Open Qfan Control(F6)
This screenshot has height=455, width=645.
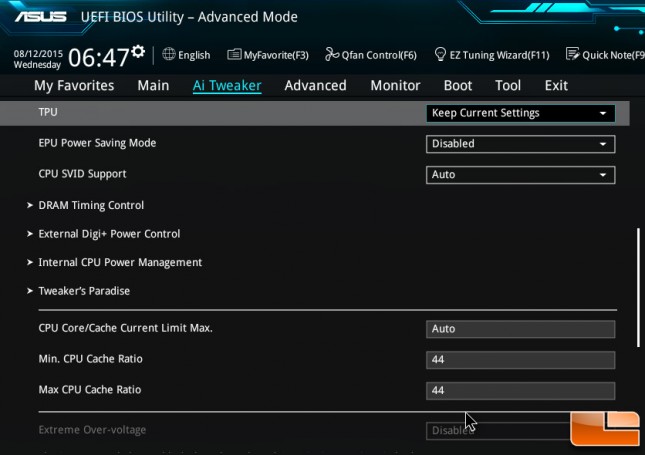371,55
